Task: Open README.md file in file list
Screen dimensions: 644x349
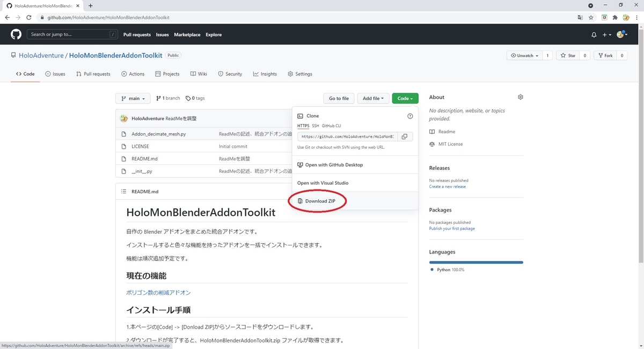Action: 144,159
